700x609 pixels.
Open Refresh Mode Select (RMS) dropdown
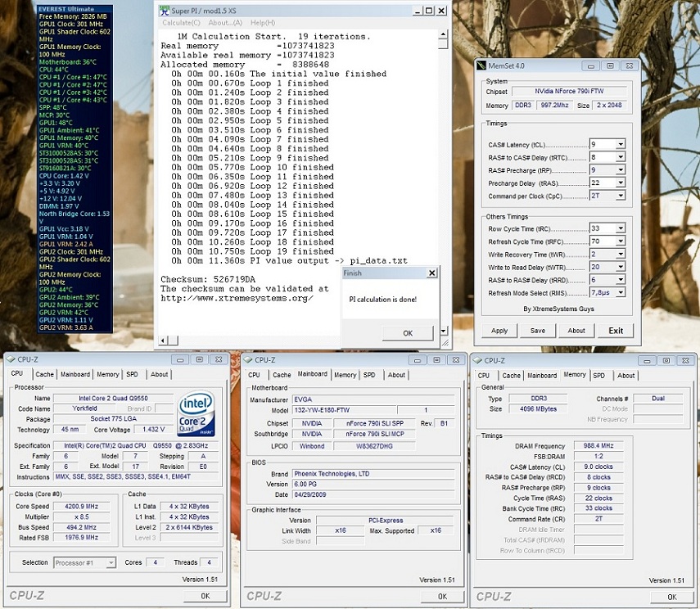(x=621, y=292)
